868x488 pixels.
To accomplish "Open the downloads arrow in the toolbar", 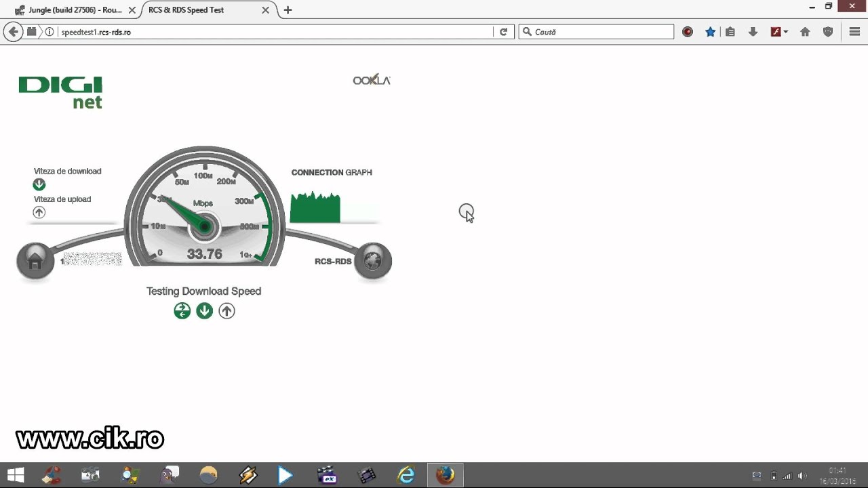I will pos(753,32).
